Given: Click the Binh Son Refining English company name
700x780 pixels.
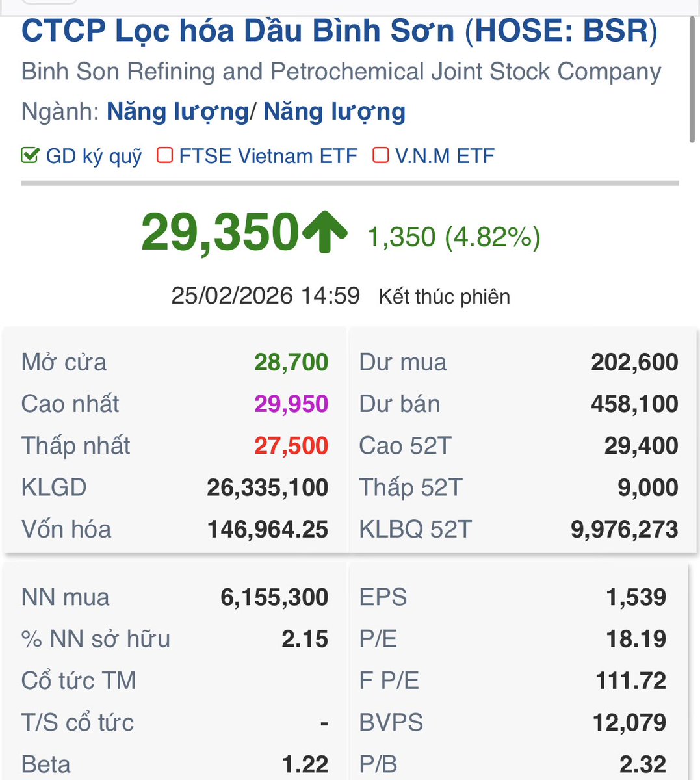Looking at the screenshot, I should [x=341, y=71].
